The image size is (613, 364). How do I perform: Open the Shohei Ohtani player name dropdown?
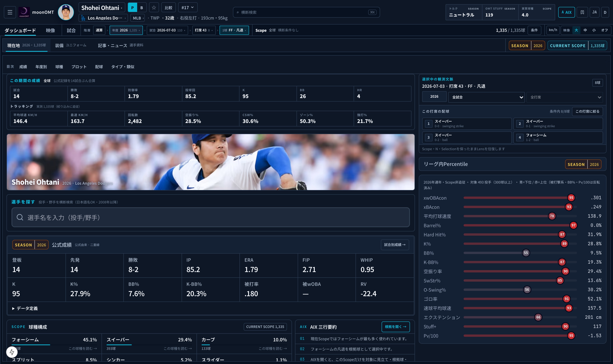coord(102,8)
